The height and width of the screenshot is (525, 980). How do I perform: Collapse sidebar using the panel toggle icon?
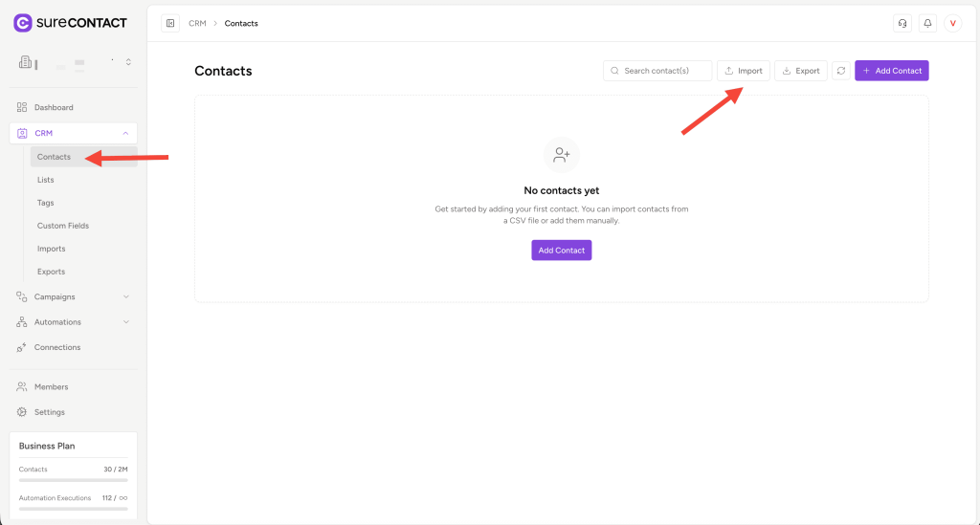(170, 23)
